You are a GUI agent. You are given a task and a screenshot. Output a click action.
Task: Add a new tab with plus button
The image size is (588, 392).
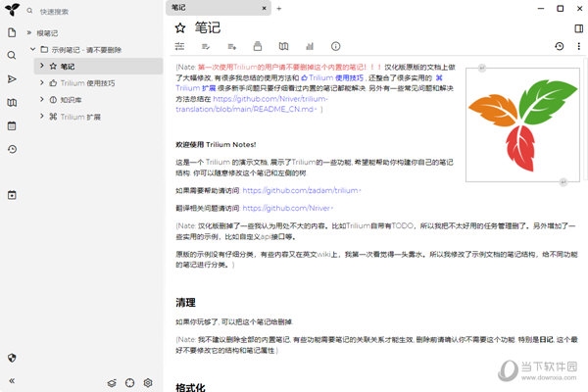coord(278,8)
